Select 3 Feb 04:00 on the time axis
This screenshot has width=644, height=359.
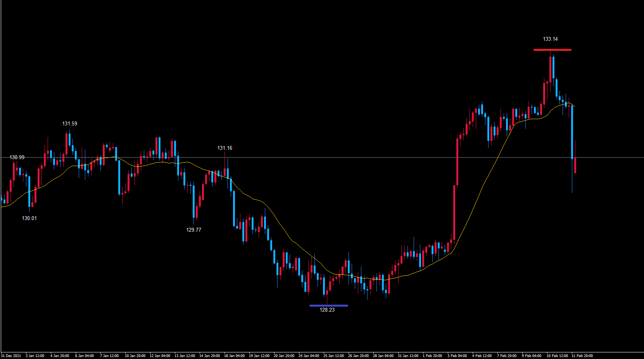coord(457,356)
